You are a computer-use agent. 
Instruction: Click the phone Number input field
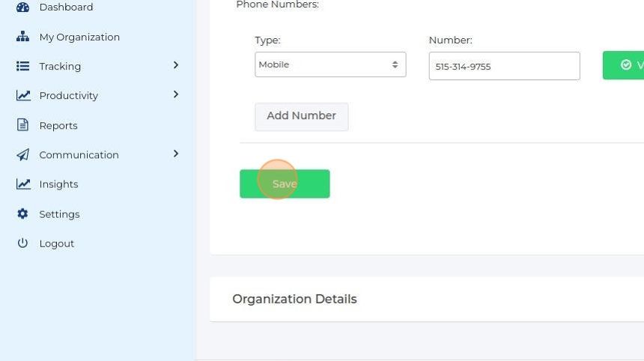click(504, 66)
